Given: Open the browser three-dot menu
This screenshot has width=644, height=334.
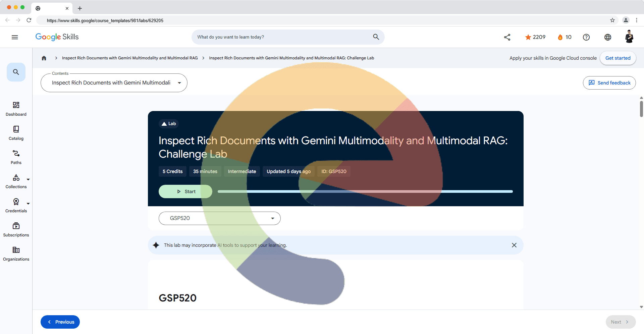Looking at the screenshot, I should click(x=637, y=20).
